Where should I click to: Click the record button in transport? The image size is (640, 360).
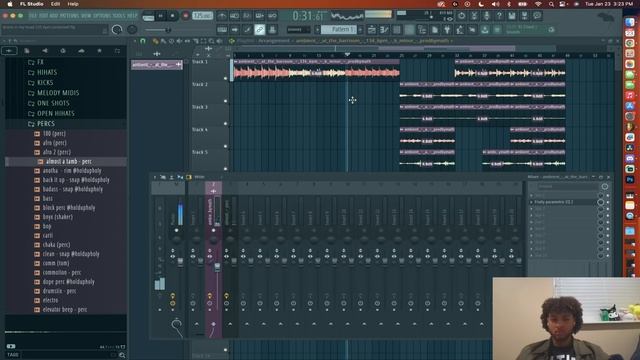click(185, 16)
